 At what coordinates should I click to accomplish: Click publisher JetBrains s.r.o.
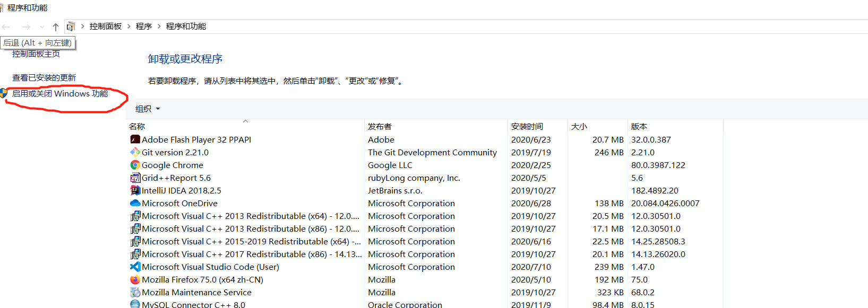395,190
